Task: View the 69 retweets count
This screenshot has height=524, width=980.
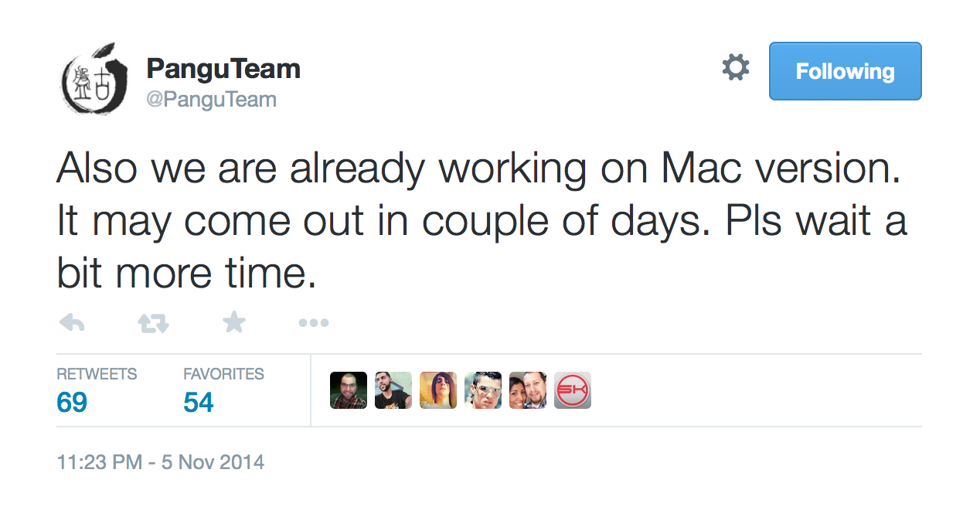Action: (72, 403)
